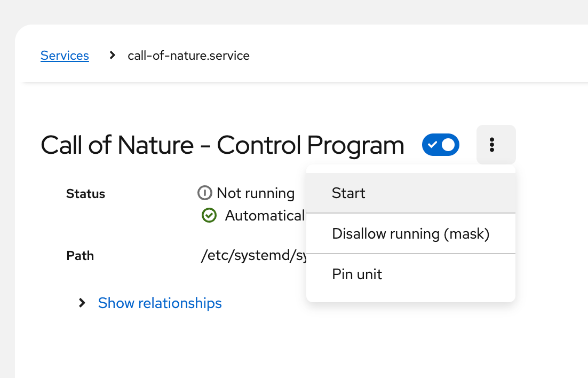
Task: Click the green check circle icon
Action: (x=209, y=215)
